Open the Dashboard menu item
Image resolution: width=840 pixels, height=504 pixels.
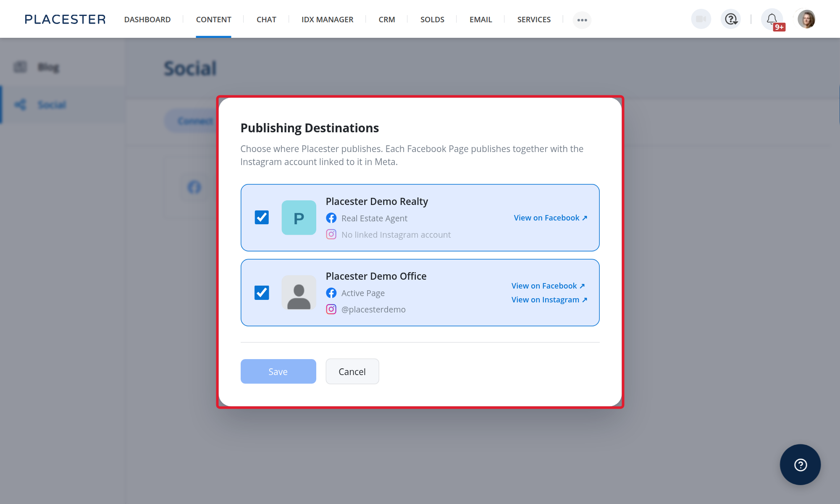147,19
